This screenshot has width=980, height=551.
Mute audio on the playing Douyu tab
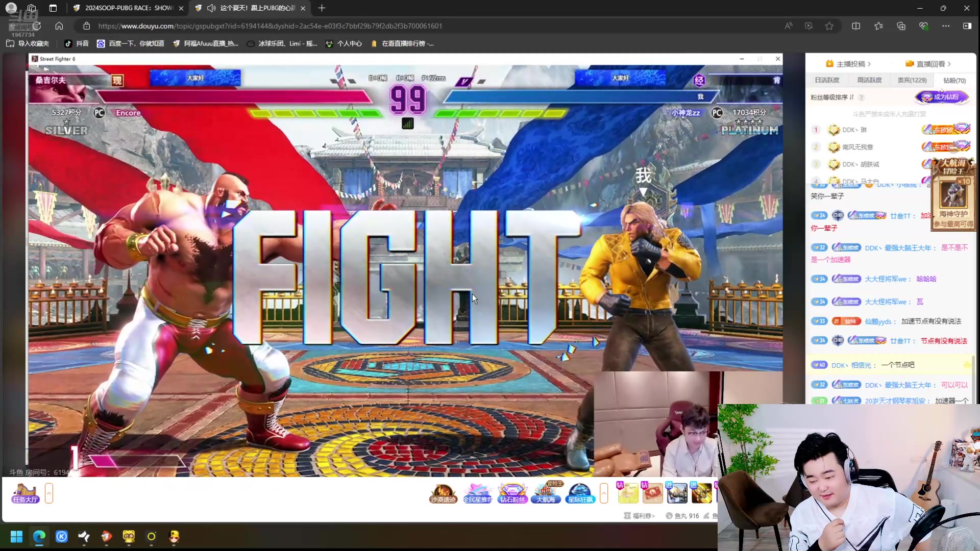coord(211,8)
